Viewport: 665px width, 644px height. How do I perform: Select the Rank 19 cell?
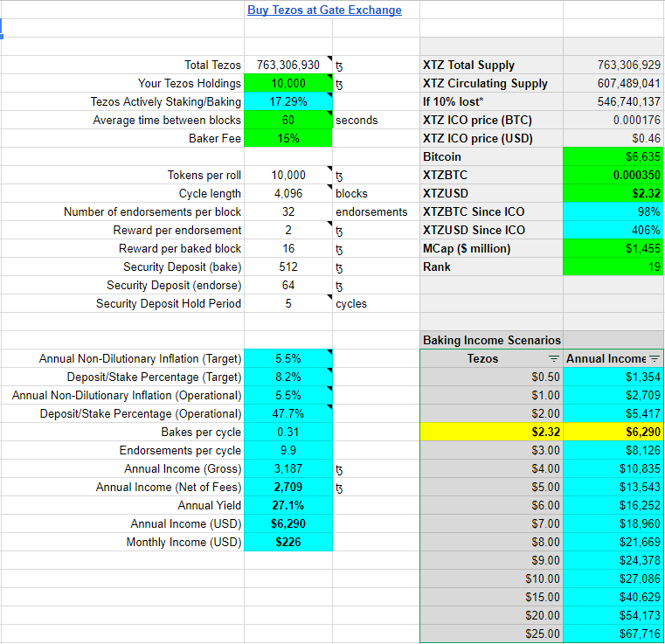[x=613, y=267]
